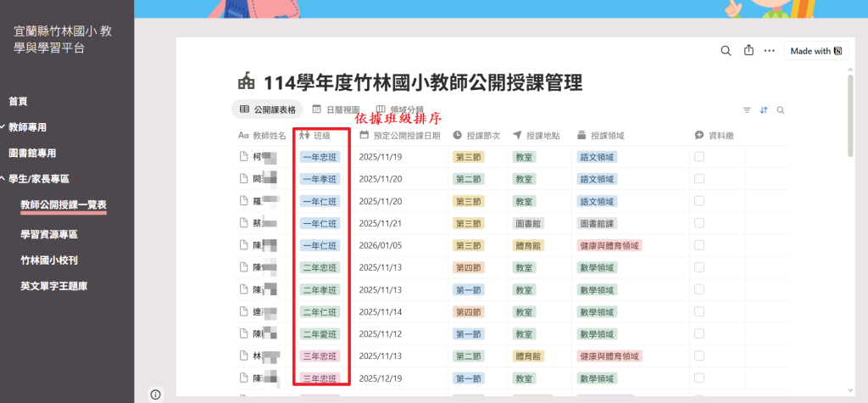Open the page icon for teacher 羅
The height and width of the screenshot is (403, 868).
click(x=243, y=201)
